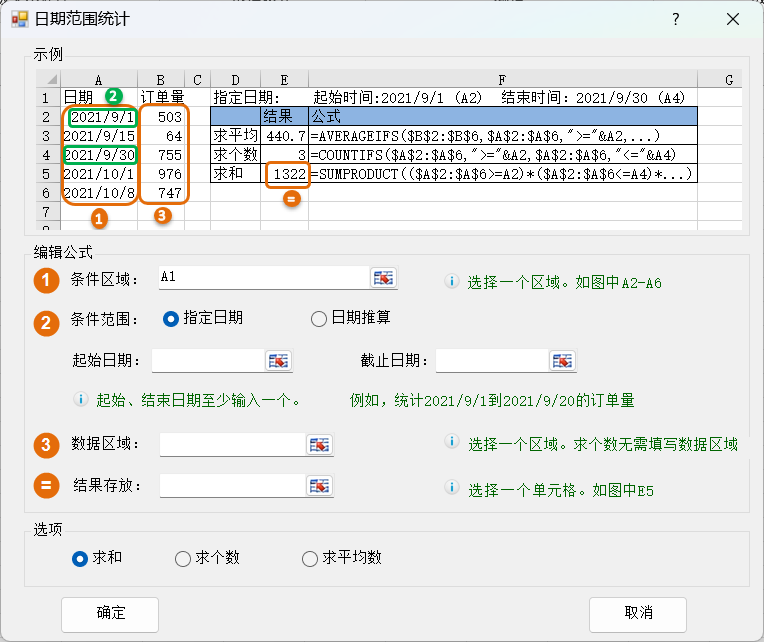This screenshot has width=764, height=642.
Task: Click info icon beside 条件区域 hint
Action: tap(451, 282)
